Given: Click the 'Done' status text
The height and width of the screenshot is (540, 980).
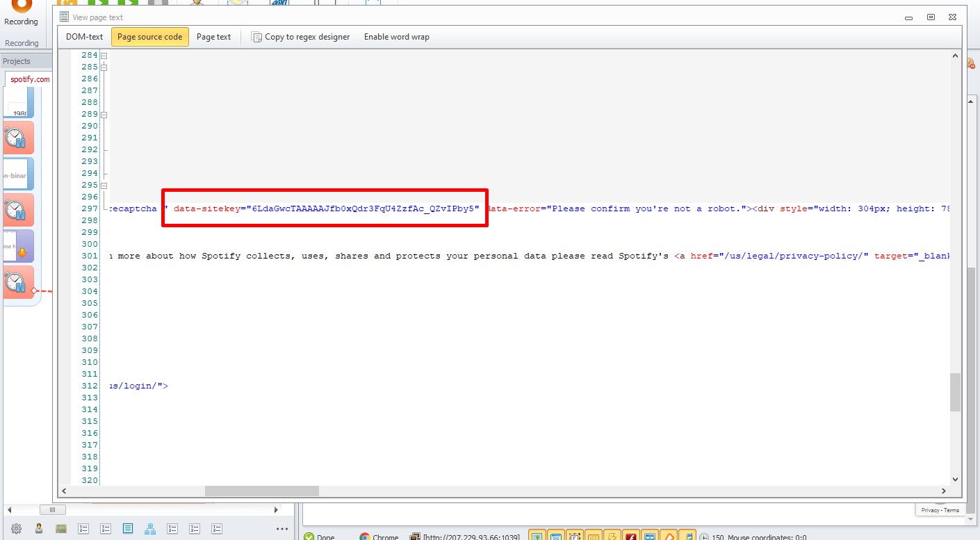Looking at the screenshot, I should pyautogui.click(x=325, y=537).
